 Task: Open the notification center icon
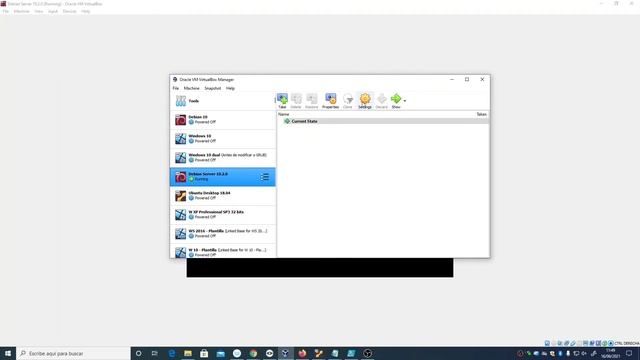(x=629, y=353)
